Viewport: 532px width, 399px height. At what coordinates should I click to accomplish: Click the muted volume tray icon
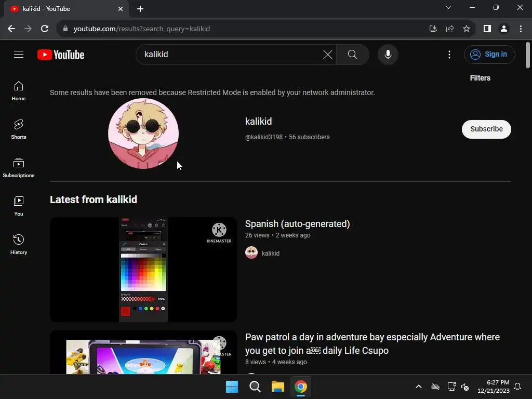(x=465, y=387)
